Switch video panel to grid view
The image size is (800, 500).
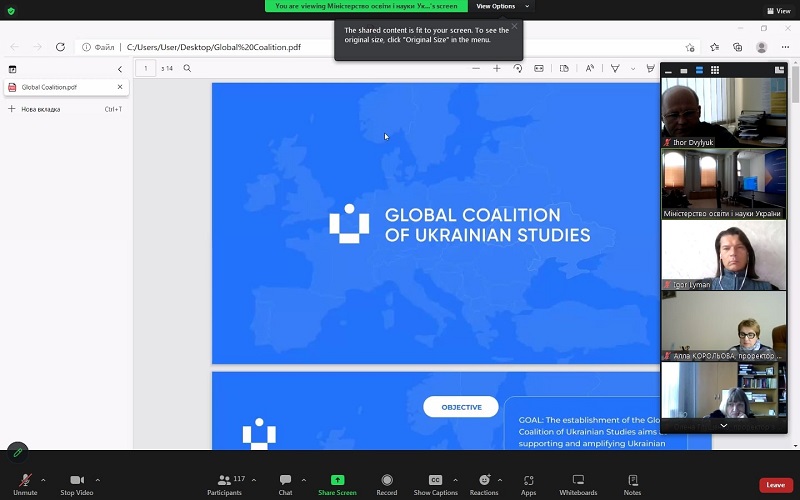[715, 70]
